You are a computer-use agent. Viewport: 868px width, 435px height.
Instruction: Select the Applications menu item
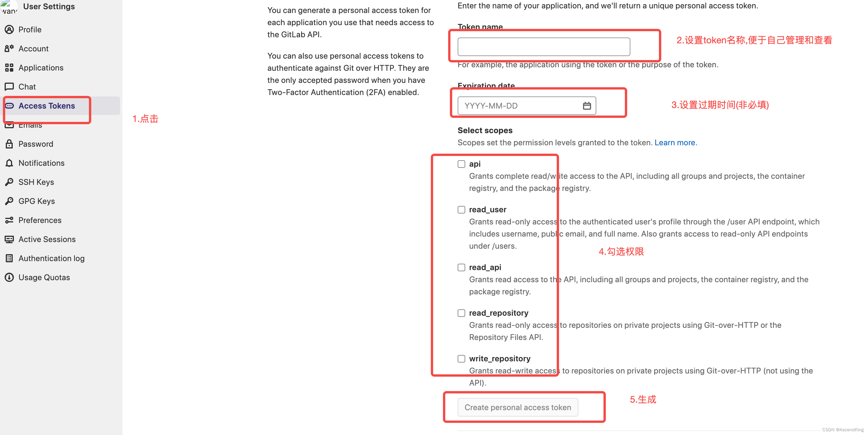click(40, 67)
